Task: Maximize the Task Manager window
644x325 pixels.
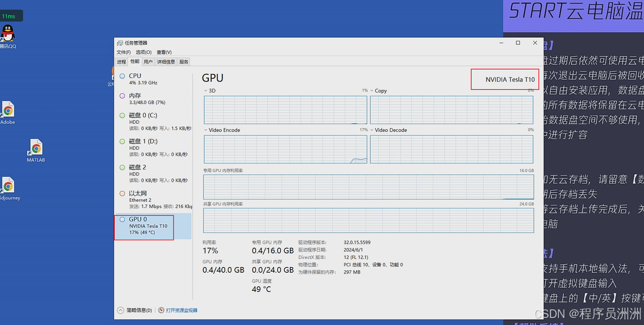Action: pos(518,43)
